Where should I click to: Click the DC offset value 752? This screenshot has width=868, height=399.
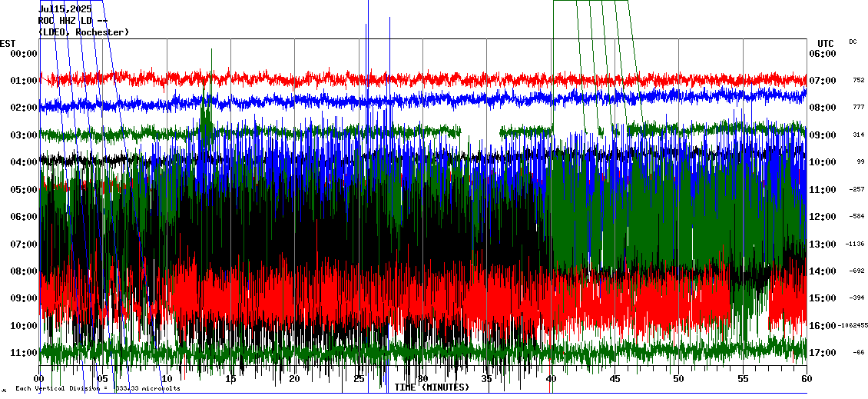point(858,81)
